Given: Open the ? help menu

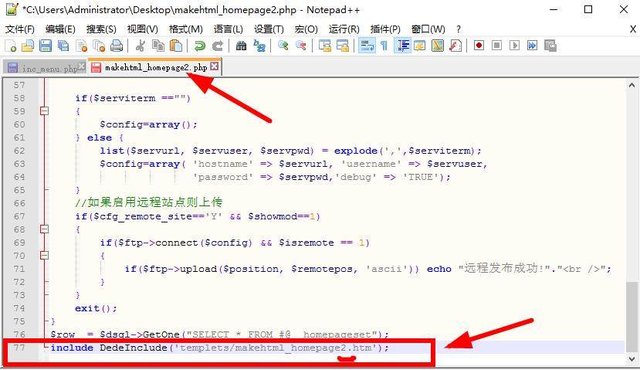Looking at the screenshot, I should (x=458, y=29).
